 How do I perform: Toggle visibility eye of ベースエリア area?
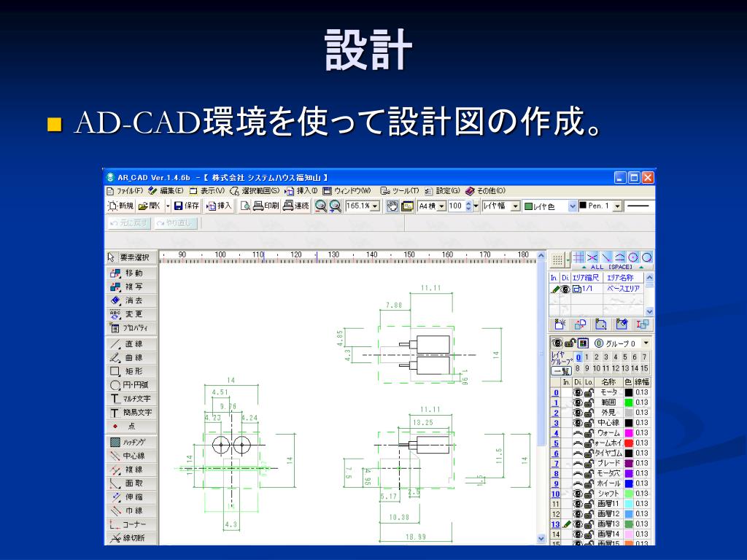(565, 289)
